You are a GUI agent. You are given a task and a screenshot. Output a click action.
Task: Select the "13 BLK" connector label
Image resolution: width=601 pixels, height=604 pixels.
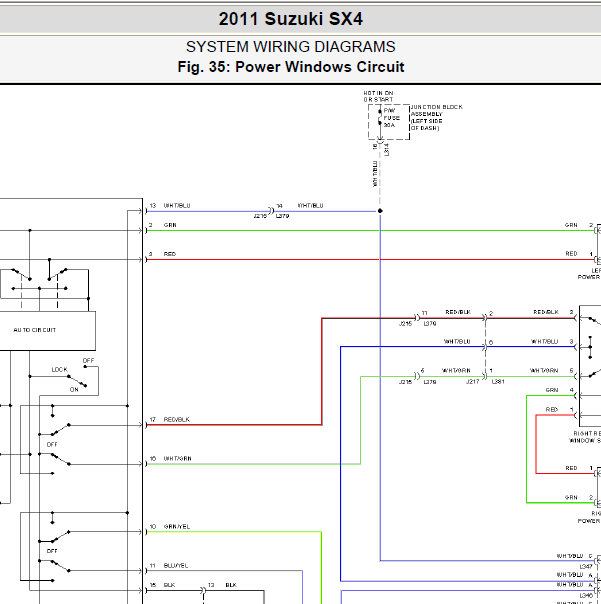point(222,585)
